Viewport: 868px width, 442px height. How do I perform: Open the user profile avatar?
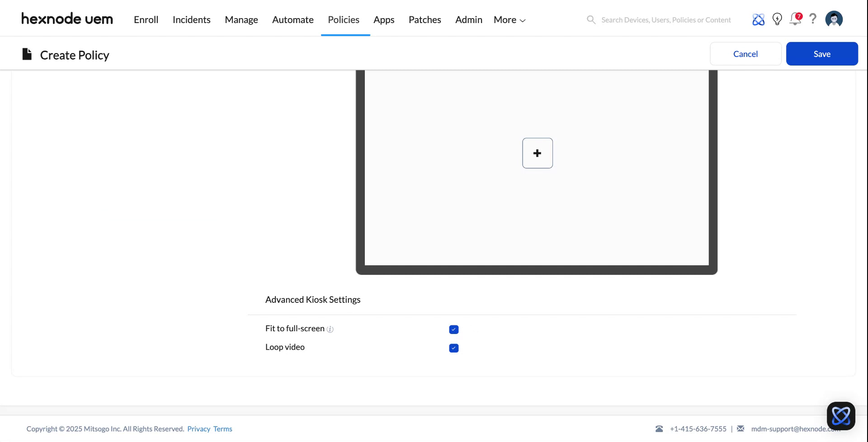coord(834,19)
